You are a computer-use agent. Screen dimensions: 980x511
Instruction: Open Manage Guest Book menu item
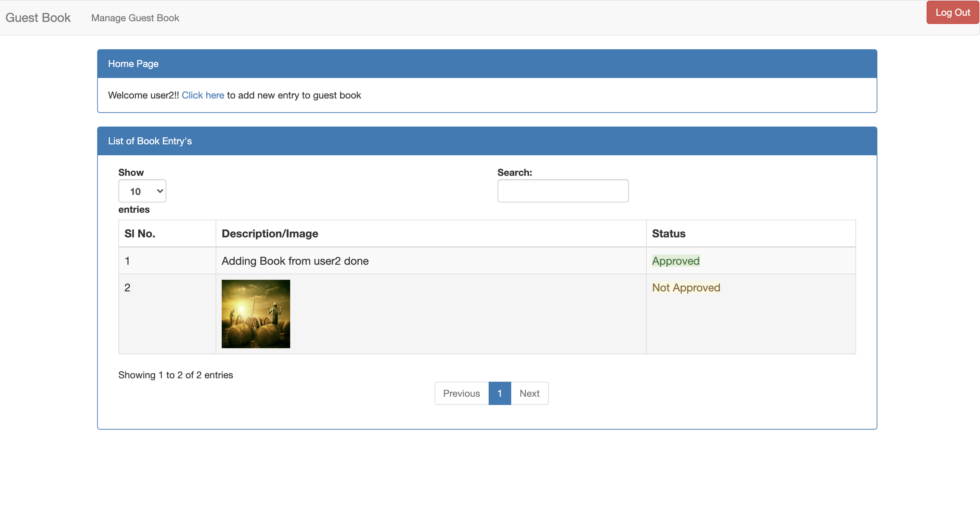[x=135, y=18]
